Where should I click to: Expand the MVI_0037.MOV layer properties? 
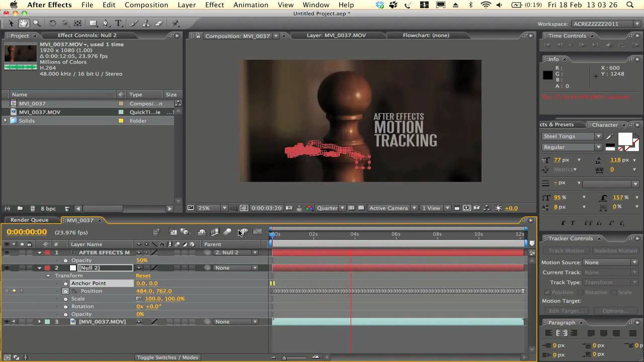point(39,322)
